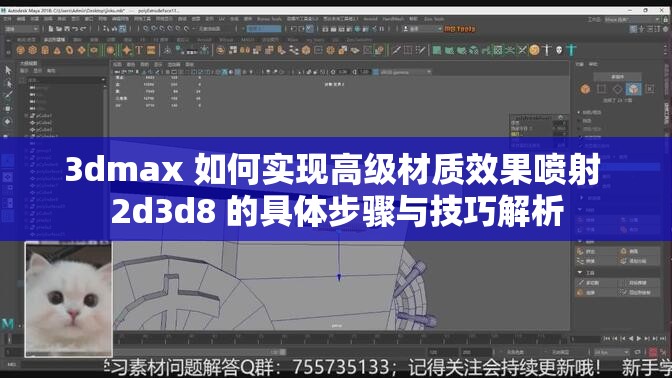Viewport: 672px width, 378px height.
Task: Play the animation forward
Action: point(639,339)
